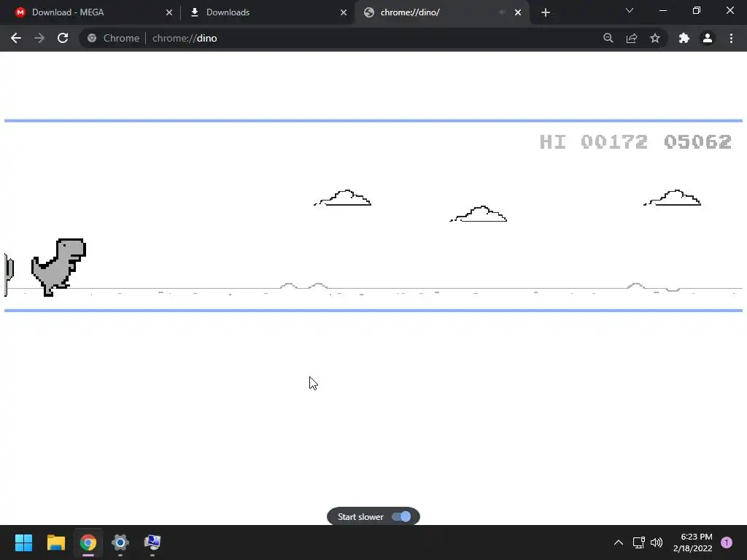Viewport: 747px width, 560px height.
Task: Close the Downloads tab
Action: tap(344, 12)
